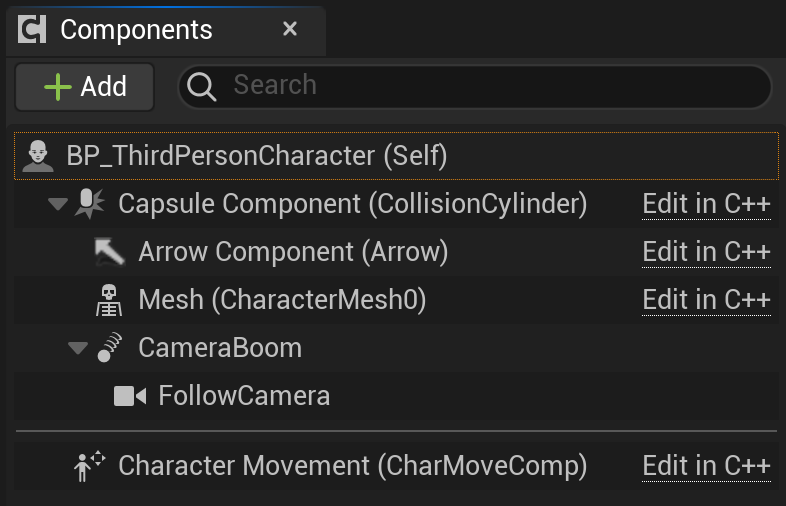Image resolution: width=786 pixels, height=506 pixels.
Task: Focus the components Search field
Action: [x=475, y=86]
